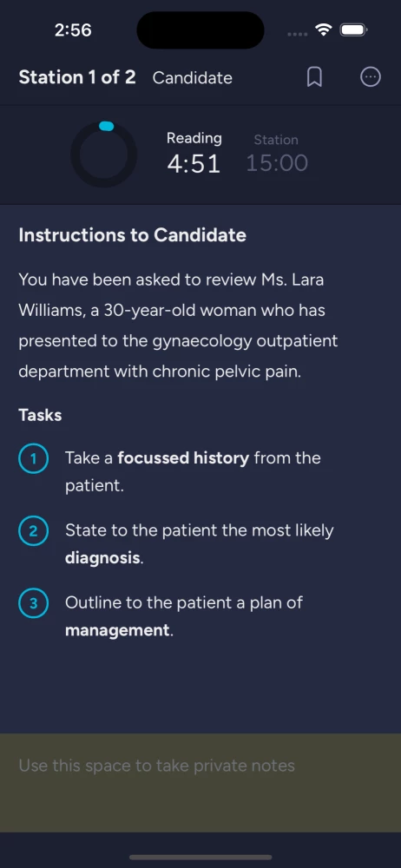Tap the Tasks section heading
The width and height of the screenshot is (401, 868).
[x=40, y=415]
